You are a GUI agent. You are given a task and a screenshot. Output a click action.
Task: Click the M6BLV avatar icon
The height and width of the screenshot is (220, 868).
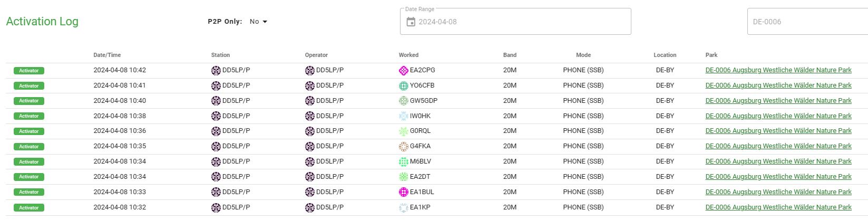[x=404, y=162]
